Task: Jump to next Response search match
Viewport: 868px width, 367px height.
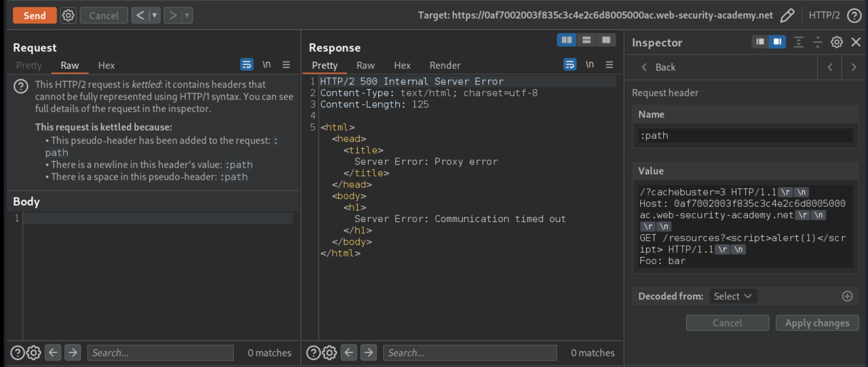Action: [x=369, y=353]
